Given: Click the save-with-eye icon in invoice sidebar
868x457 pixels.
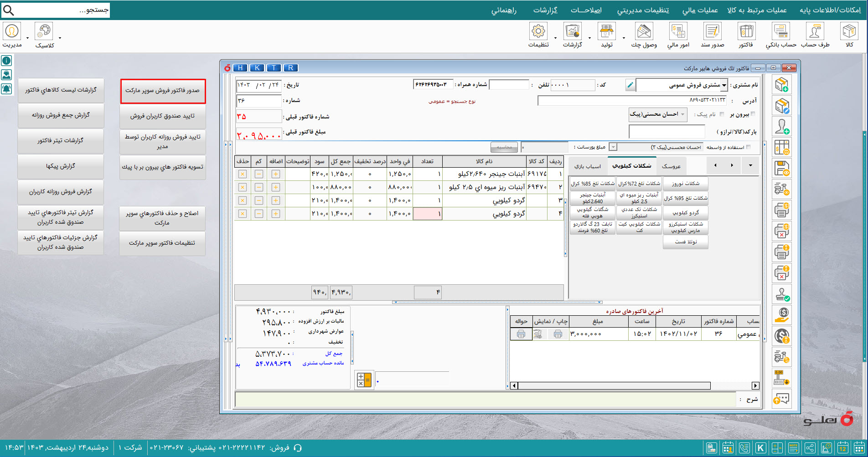Looking at the screenshot, I should 782,169.
